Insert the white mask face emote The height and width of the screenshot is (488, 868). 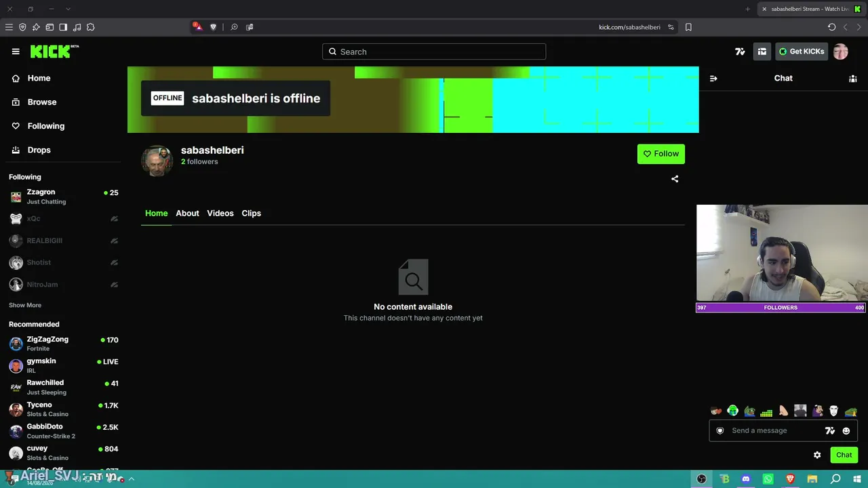pyautogui.click(x=834, y=411)
